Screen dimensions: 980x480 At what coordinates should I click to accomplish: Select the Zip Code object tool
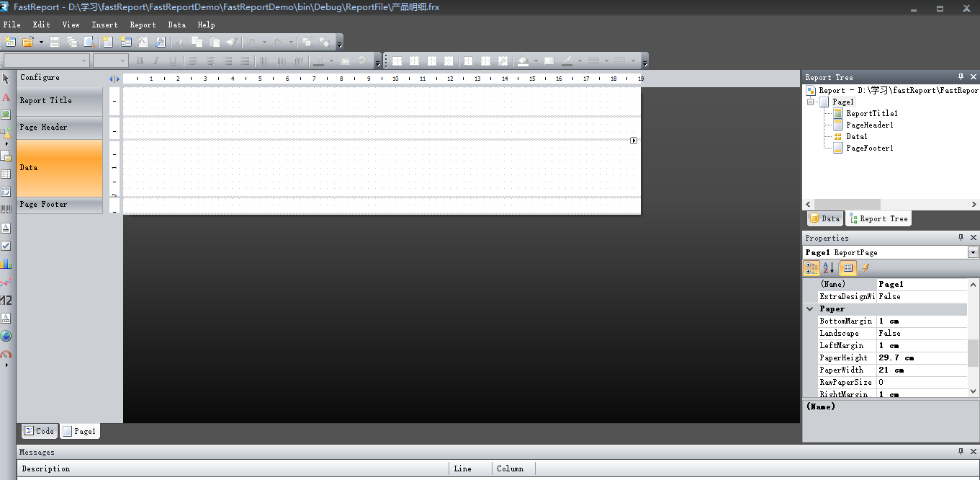(6, 300)
